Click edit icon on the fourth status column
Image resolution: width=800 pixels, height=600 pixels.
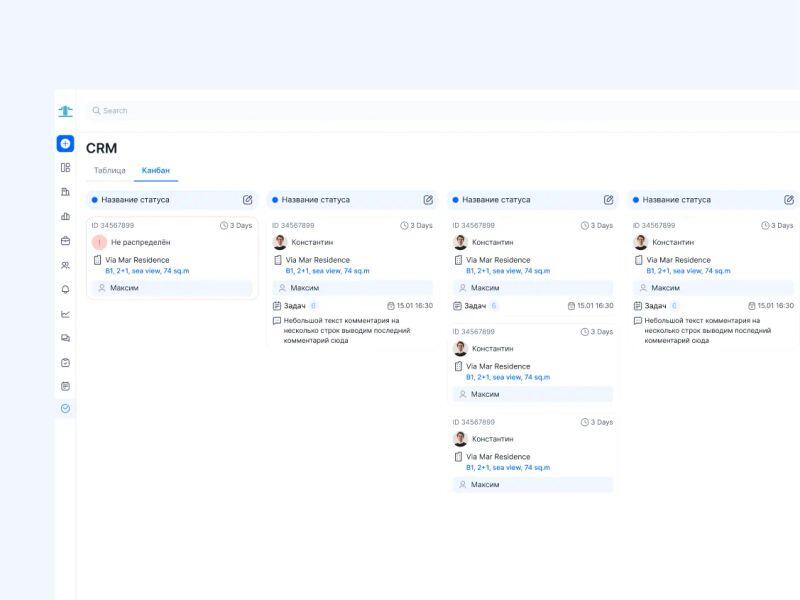click(789, 200)
